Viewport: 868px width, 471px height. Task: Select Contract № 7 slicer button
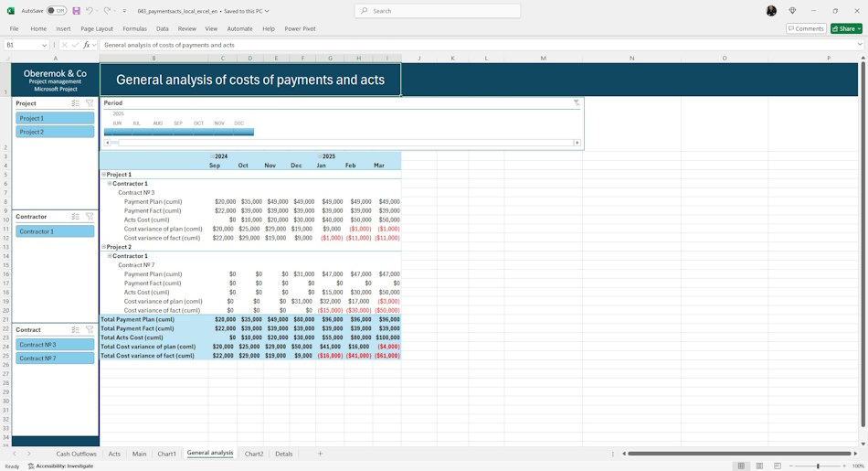[55, 359]
